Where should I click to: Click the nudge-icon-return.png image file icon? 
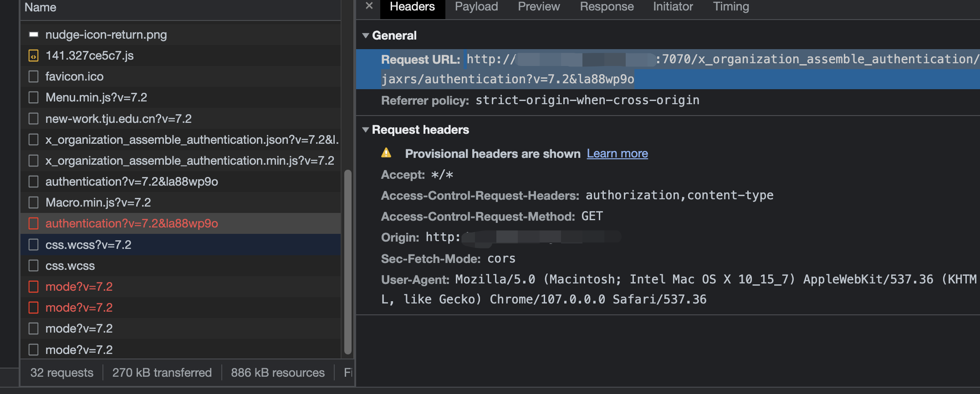[x=33, y=35]
